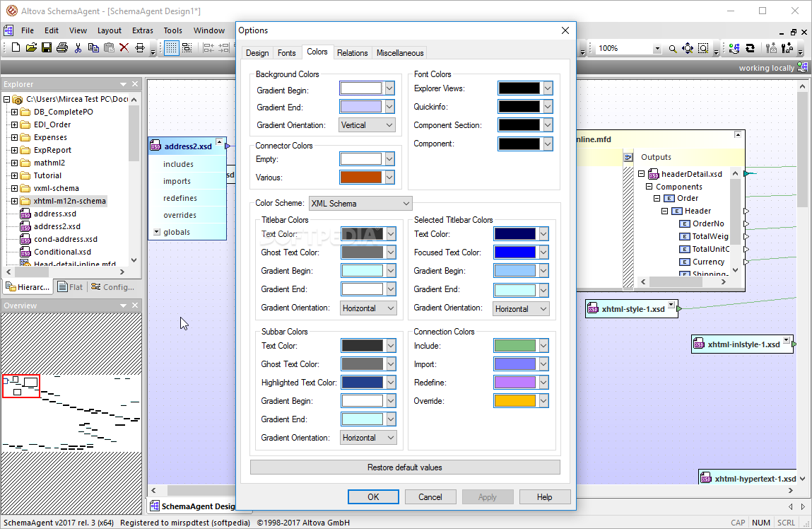Delete with the red X icon
The height and width of the screenshot is (529, 812).
point(124,48)
